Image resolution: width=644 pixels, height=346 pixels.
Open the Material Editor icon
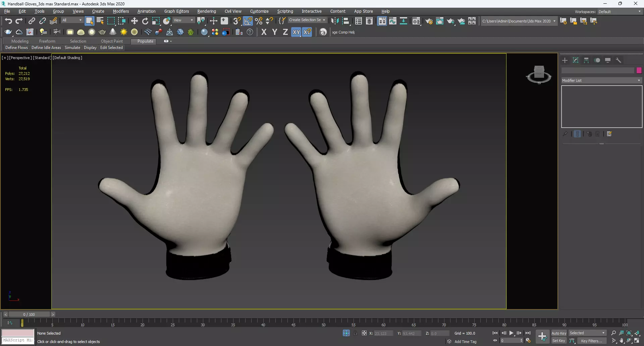pyautogui.click(x=416, y=21)
